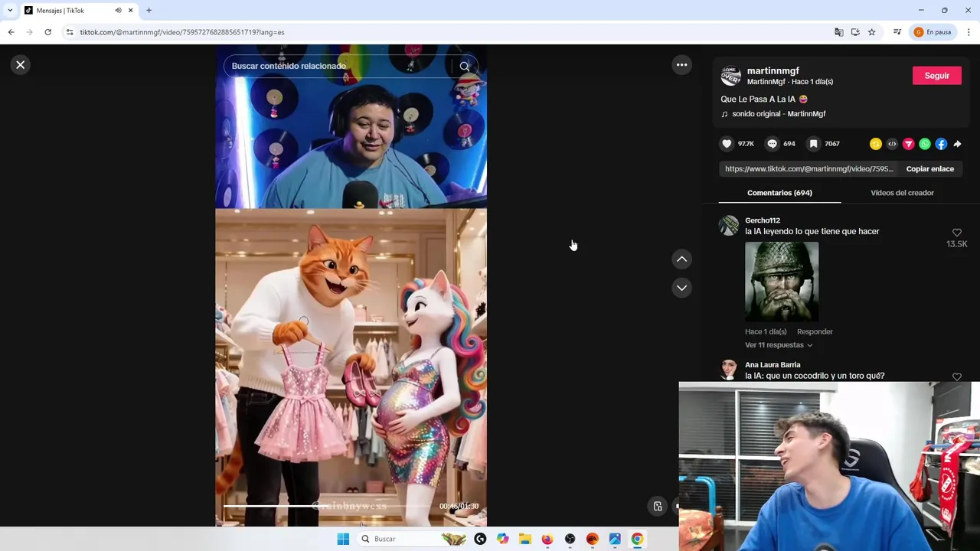Like the video with heart icon
This screenshot has width=980, height=551.
(x=727, y=144)
